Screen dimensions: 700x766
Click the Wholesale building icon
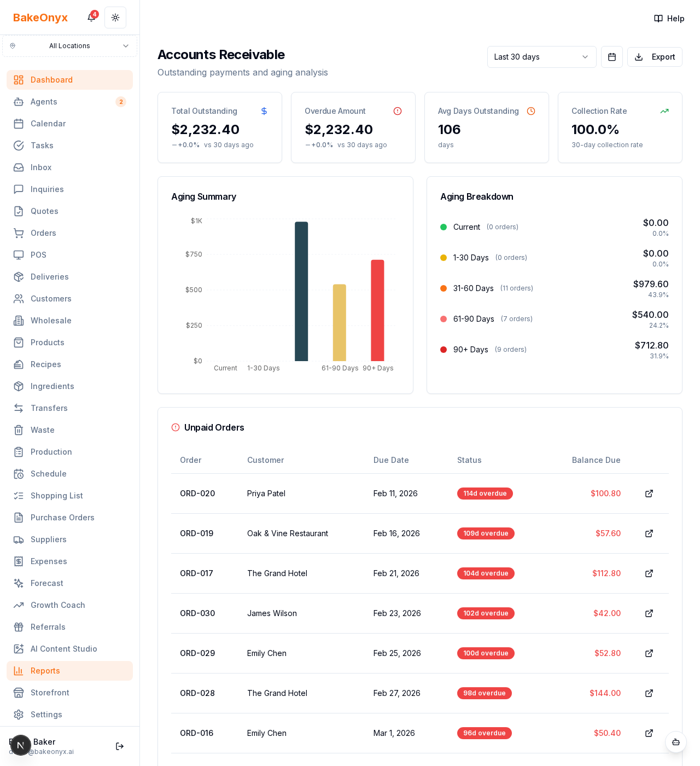click(19, 321)
